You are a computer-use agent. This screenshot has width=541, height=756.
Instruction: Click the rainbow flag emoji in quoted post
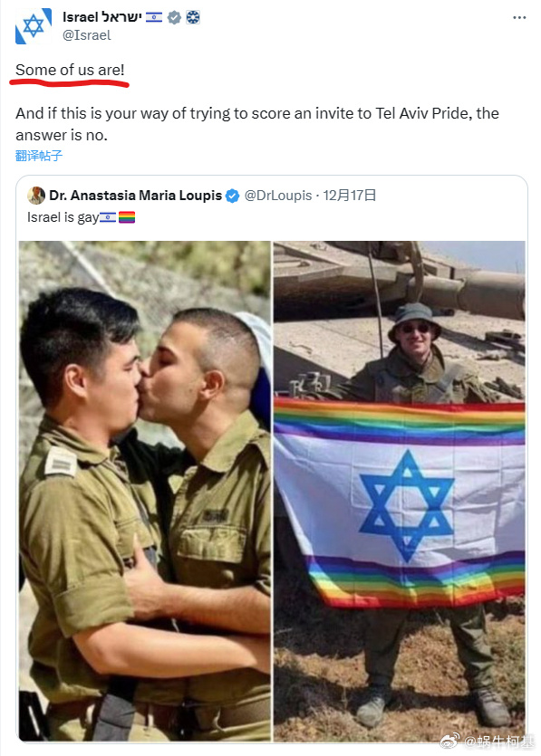(x=127, y=217)
